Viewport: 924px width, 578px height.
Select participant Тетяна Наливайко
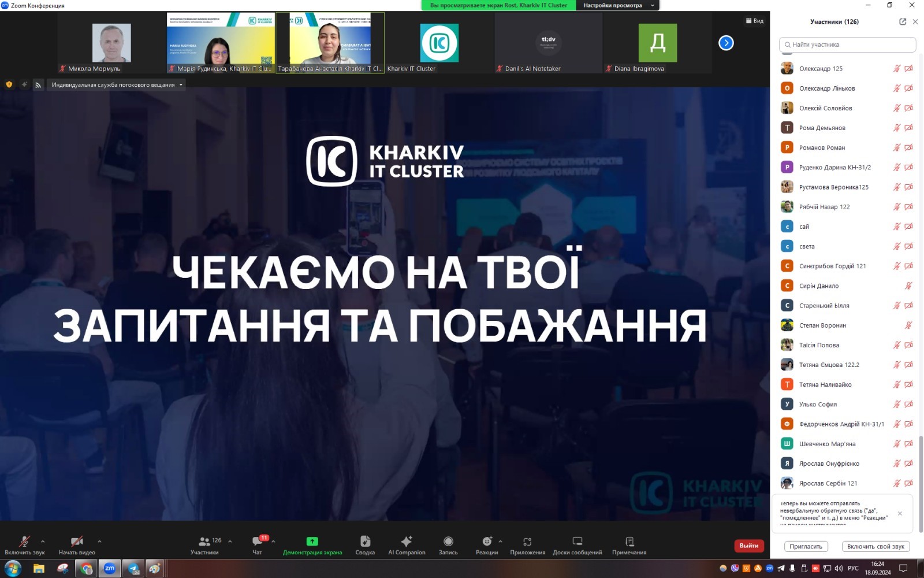tap(847, 384)
